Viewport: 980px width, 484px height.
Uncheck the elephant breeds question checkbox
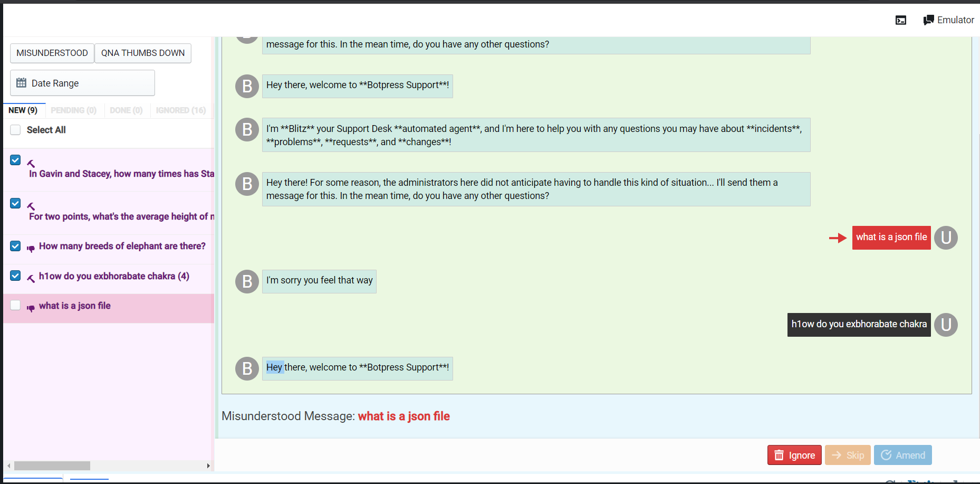(15, 246)
